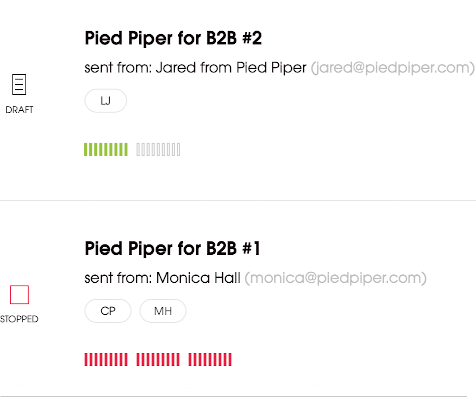Click the monica@piedpiper.com email address
The height and width of the screenshot is (397, 476).
click(x=336, y=278)
